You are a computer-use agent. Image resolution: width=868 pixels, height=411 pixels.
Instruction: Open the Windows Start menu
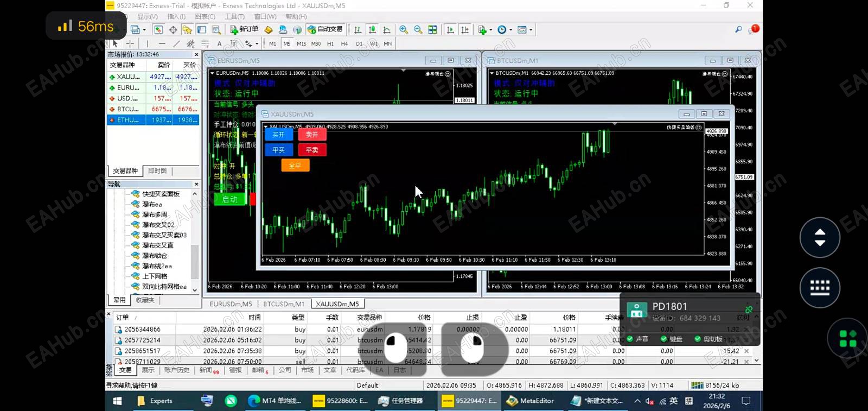tap(117, 401)
